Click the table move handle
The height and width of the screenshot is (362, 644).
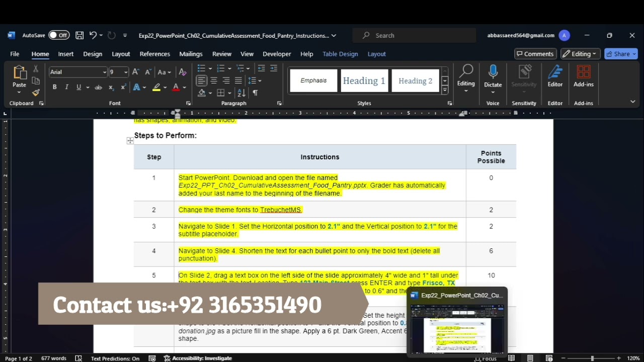tap(130, 141)
